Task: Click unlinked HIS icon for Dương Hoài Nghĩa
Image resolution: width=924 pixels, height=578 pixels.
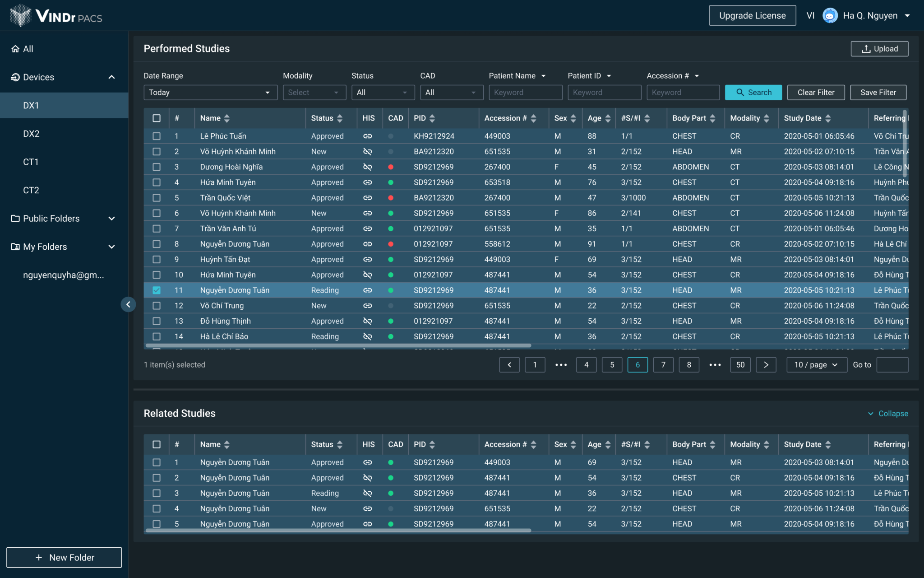Action: pyautogui.click(x=368, y=167)
